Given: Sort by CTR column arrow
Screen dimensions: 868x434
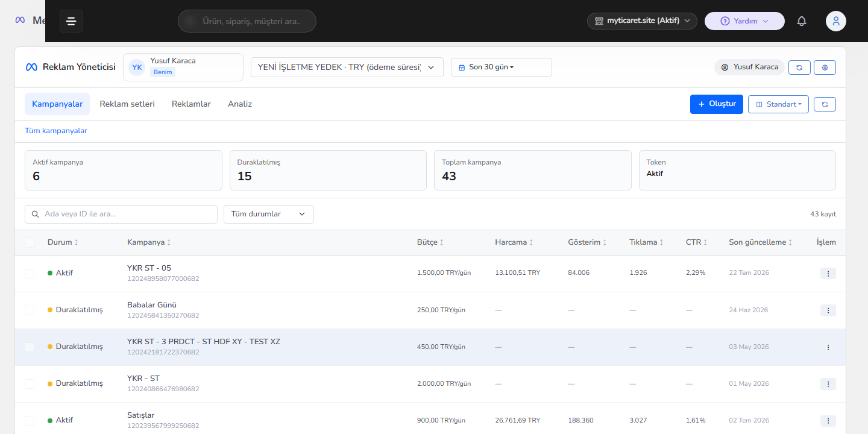Looking at the screenshot, I should (705, 242).
